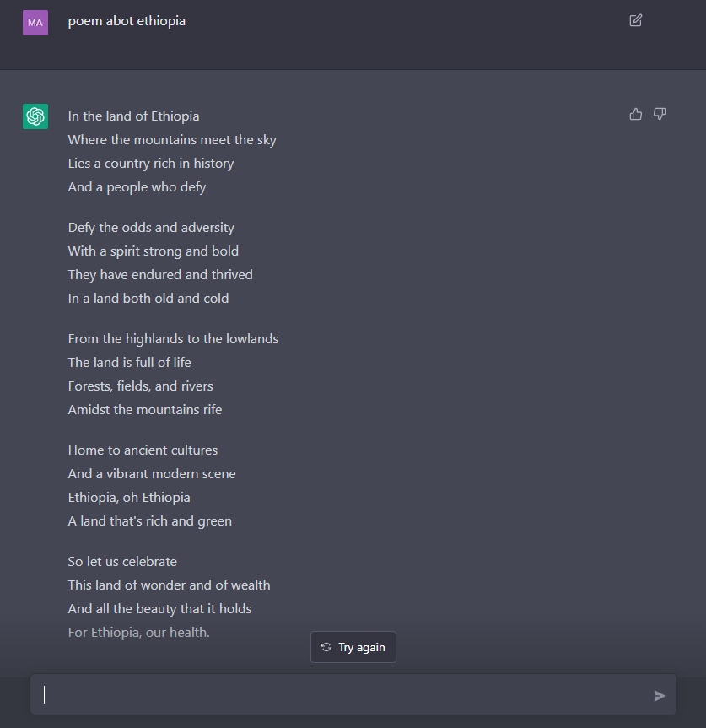Click the line "So let us celebrate"
Image resolution: width=706 pixels, height=728 pixels.
[122, 562]
